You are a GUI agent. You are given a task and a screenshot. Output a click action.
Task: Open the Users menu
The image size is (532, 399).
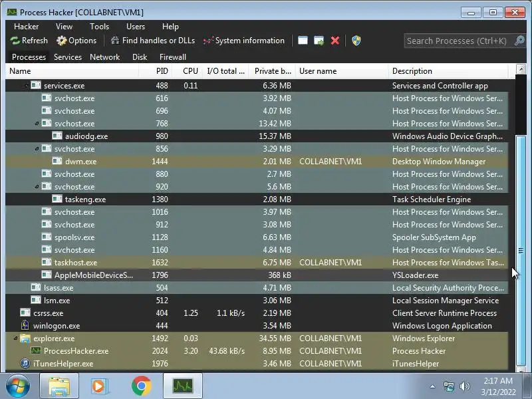coord(136,27)
